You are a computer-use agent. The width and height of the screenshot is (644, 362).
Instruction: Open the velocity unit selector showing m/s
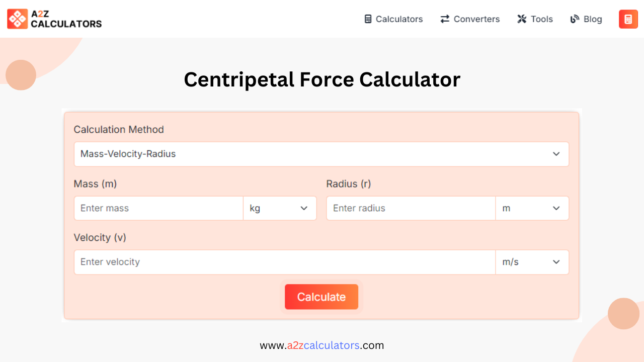532,262
